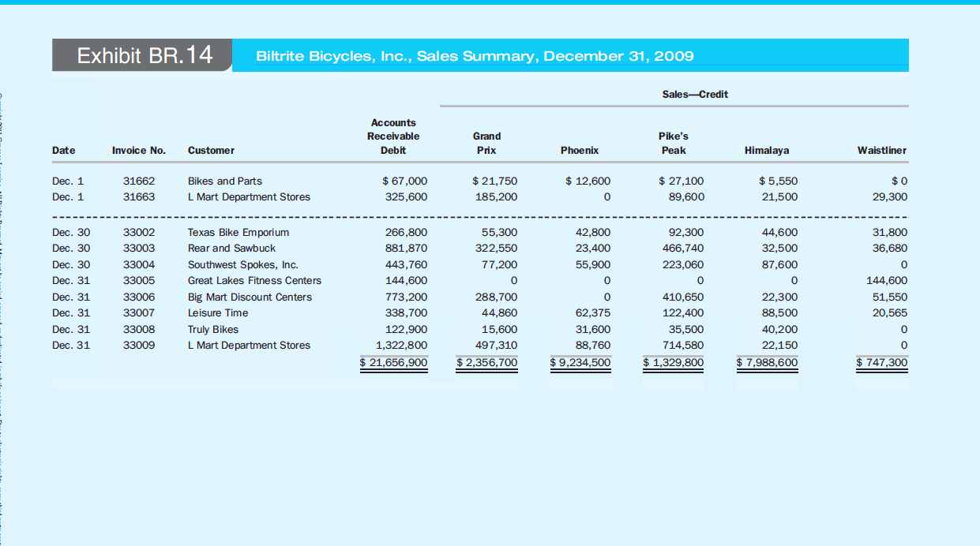Click the Himalaya column header

pos(767,150)
